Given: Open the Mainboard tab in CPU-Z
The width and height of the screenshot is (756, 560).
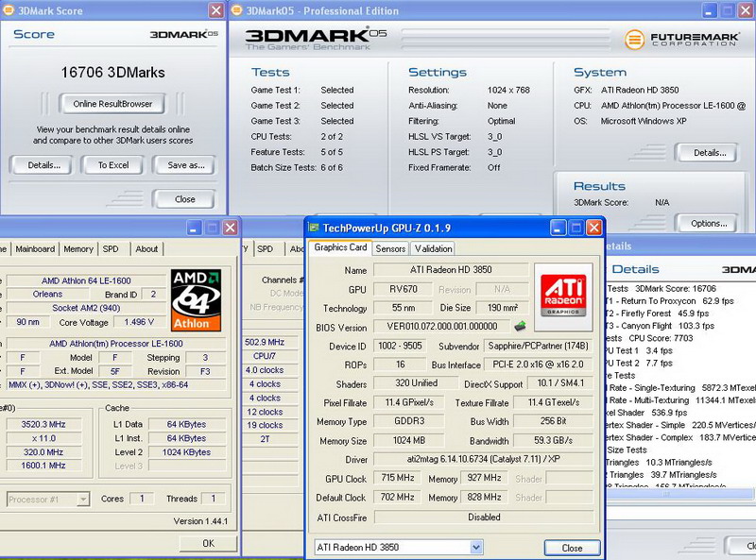Looking at the screenshot, I should pos(35,249).
